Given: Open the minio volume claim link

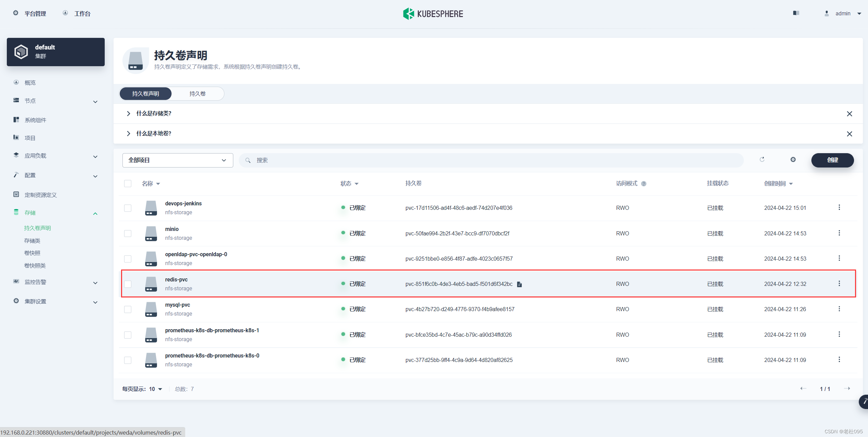Looking at the screenshot, I should click(172, 229).
